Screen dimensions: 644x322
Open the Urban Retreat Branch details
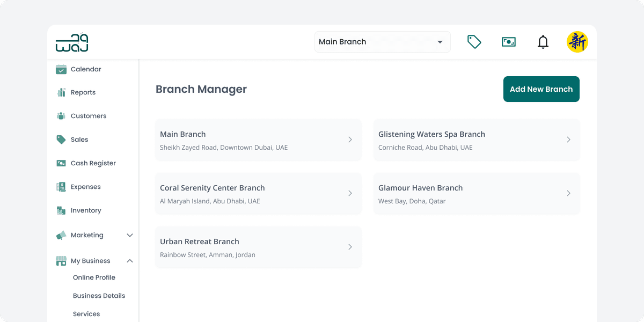point(258,247)
